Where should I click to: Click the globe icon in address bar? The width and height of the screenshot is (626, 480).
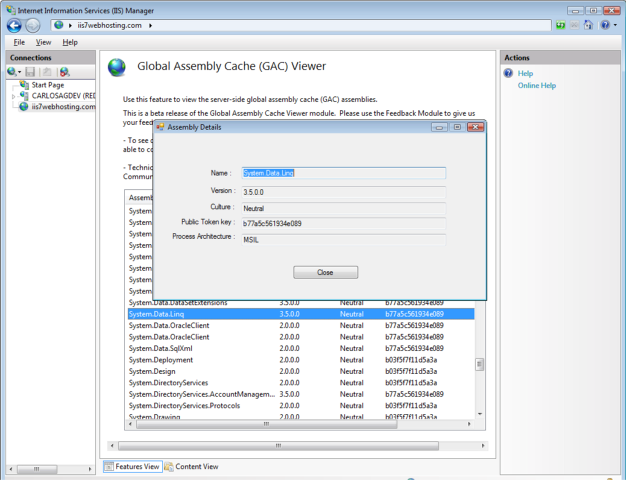point(59,25)
